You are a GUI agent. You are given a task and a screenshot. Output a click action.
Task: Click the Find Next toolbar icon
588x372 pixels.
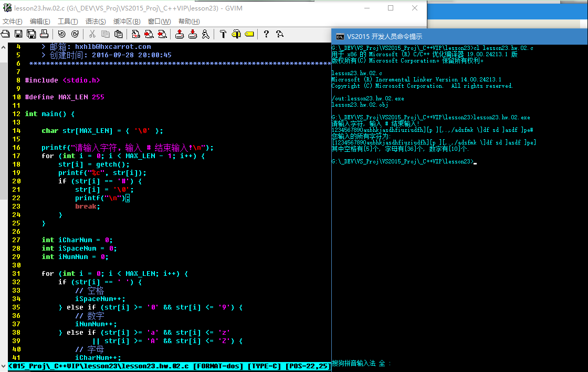[149, 34]
